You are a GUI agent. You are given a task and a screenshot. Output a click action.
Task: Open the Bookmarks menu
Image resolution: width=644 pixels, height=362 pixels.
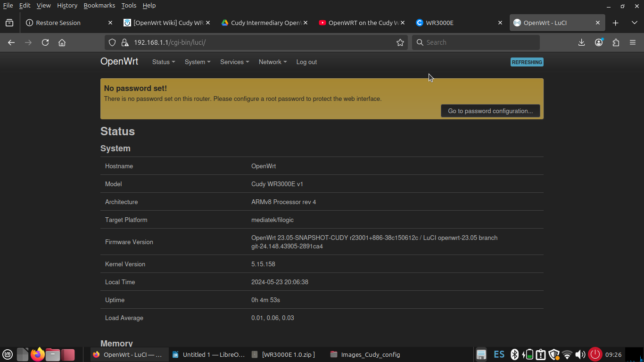tap(99, 5)
